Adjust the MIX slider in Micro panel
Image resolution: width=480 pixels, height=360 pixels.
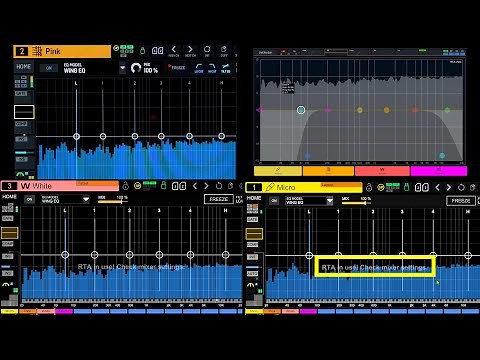click(356, 203)
